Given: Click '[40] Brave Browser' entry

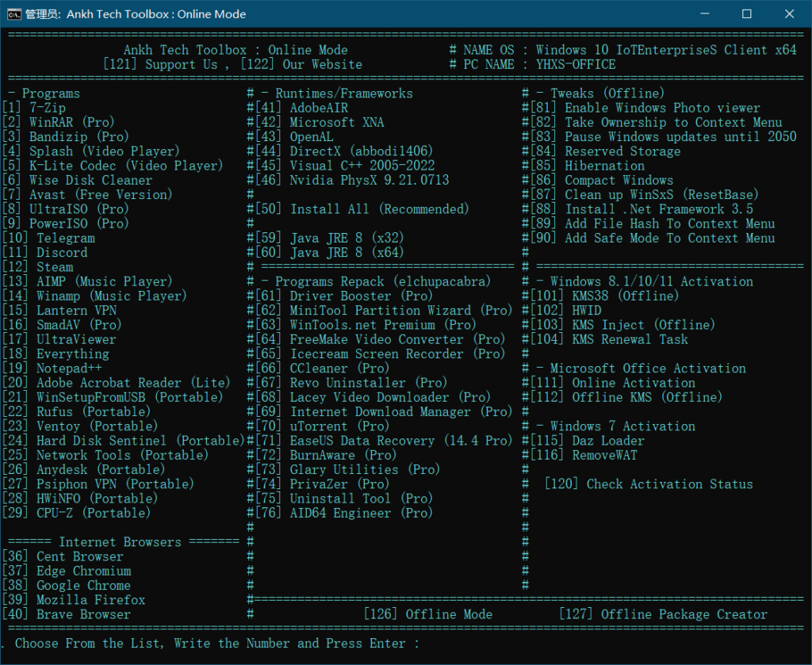Looking at the screenshot, I should (x=67, y=615).
